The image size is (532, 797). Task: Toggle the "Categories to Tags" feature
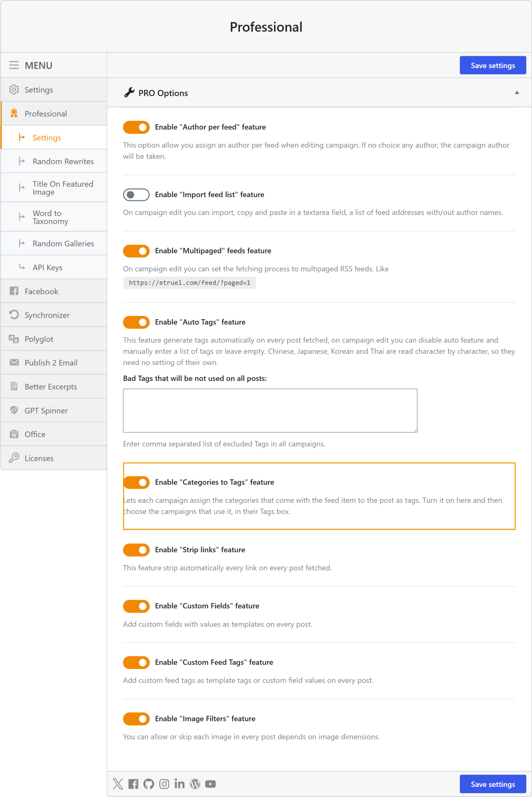point(136,482)
